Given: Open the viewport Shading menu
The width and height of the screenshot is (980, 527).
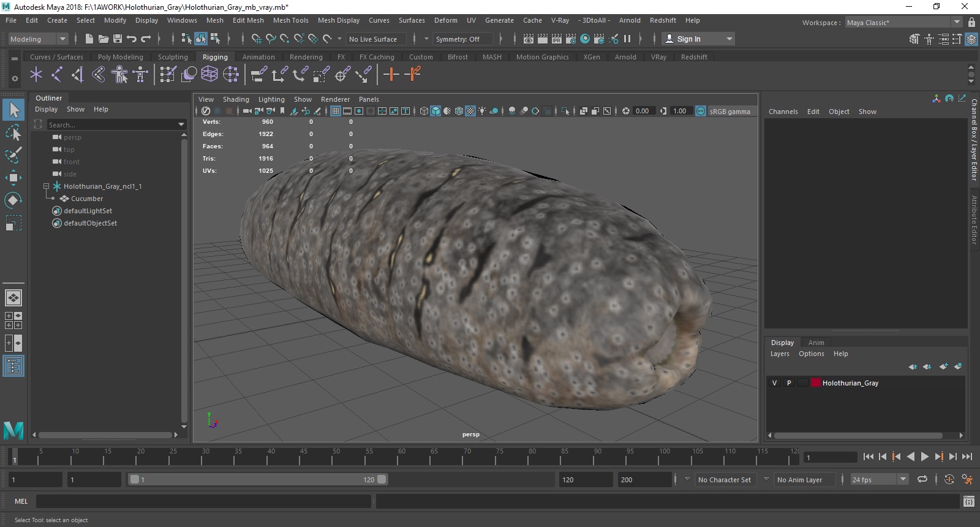Looking at the screenshot, I should 236,99.
